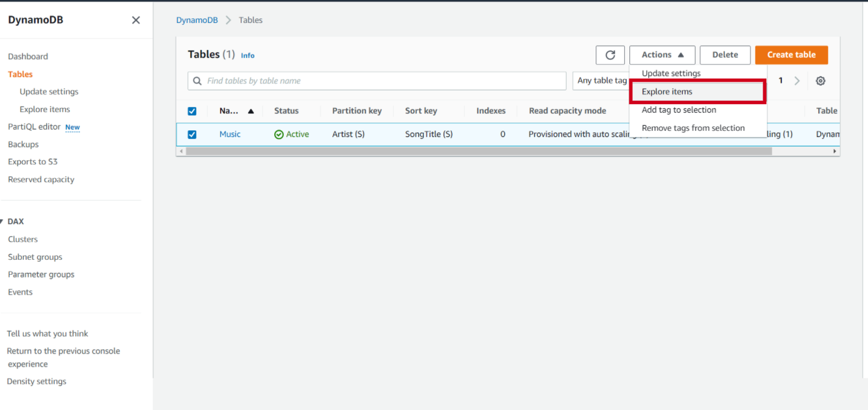This screenshot has height=410, width=868.
Task: Open Events in the sidebar
Action: coord(21,292)
